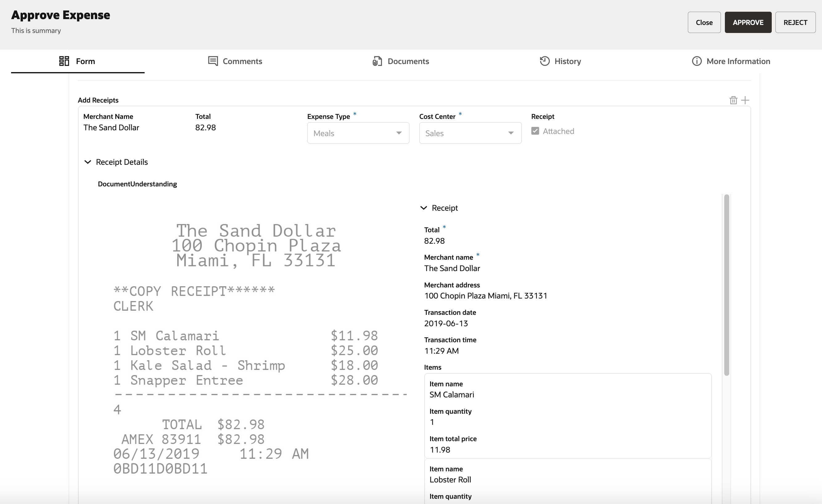Open the Meals expense type dropdown

click(x=358, y=133)
